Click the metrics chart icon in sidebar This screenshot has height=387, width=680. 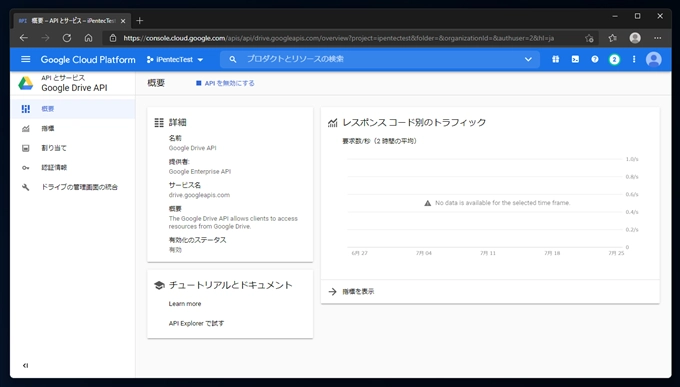pyautogui.click(x=26, y=128)
